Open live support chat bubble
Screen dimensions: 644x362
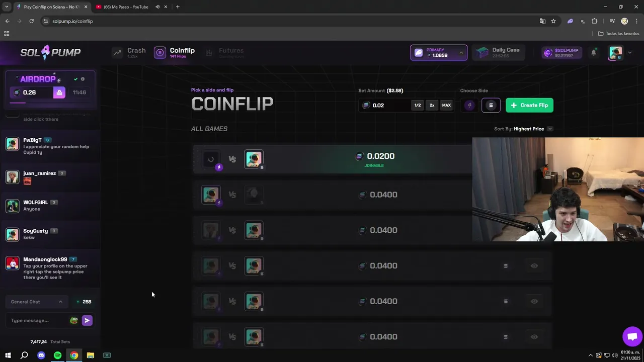tap(632, 337)
